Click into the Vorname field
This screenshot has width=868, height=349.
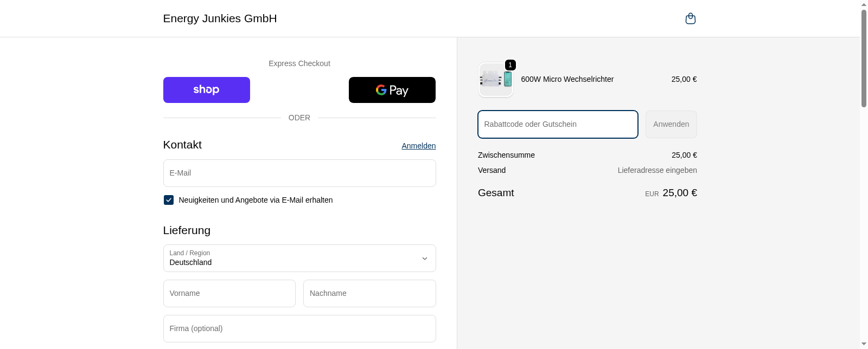[x=229, y=293]
